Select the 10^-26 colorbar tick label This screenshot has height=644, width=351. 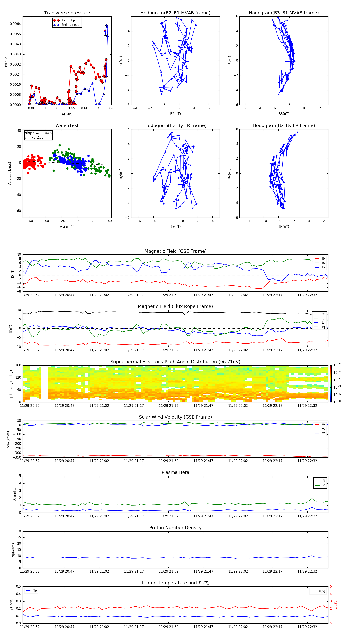pos(337,365)
